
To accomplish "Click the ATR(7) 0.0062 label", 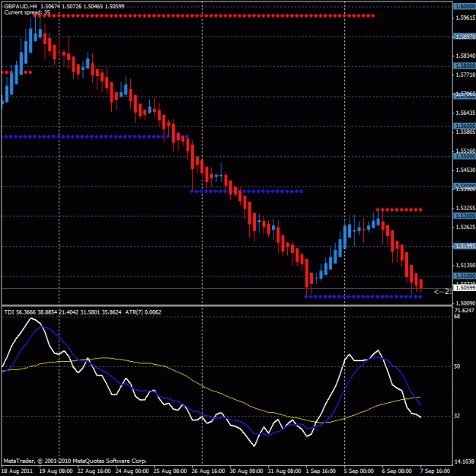I will 143,312.
